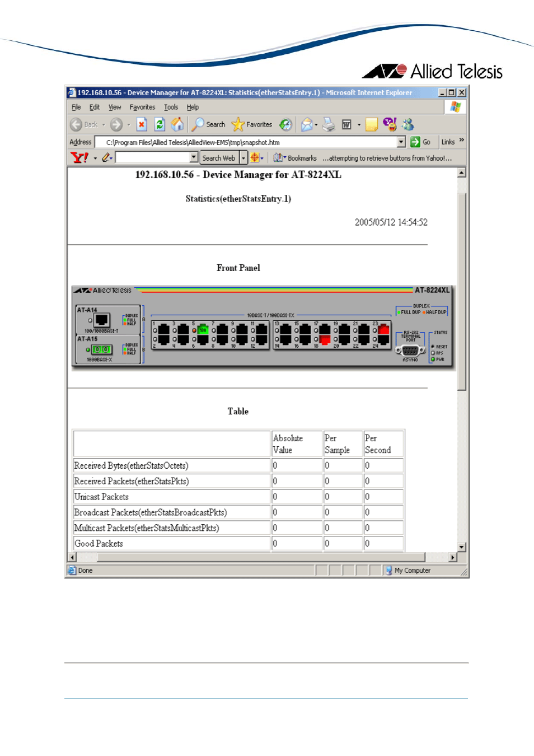This screenshot has height=756, width=534.
Task: Select port 24 on the front panel
Action: 383,339
